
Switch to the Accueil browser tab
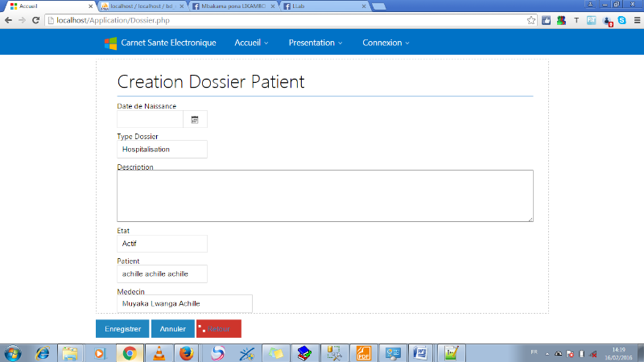(x=48, y=6)
